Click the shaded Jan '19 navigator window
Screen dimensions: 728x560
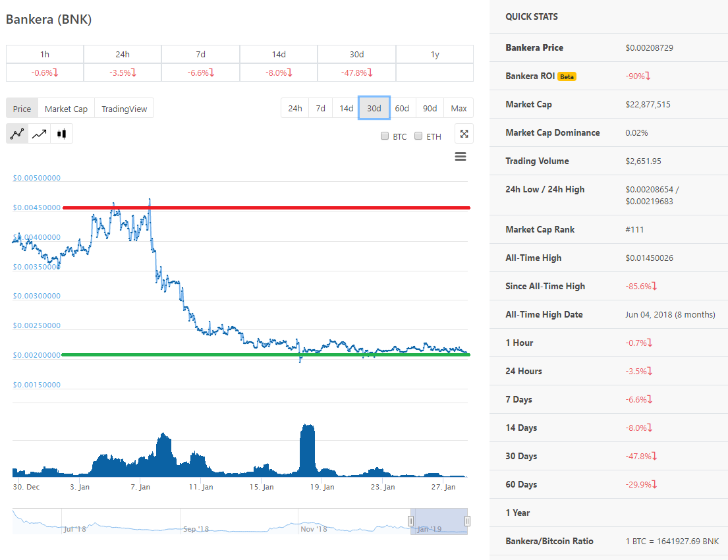[439, 521]
